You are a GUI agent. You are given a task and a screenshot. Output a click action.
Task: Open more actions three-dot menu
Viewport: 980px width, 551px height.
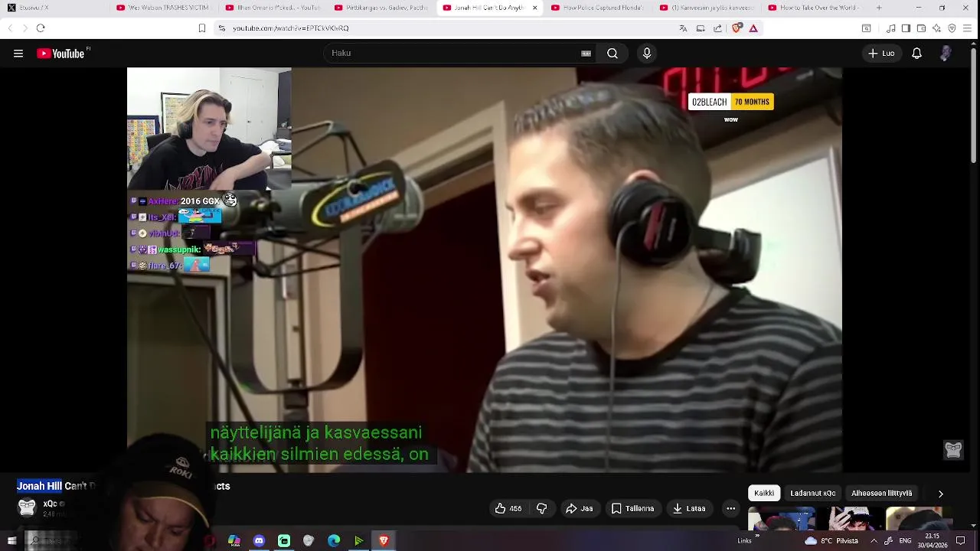pos(731,508)
